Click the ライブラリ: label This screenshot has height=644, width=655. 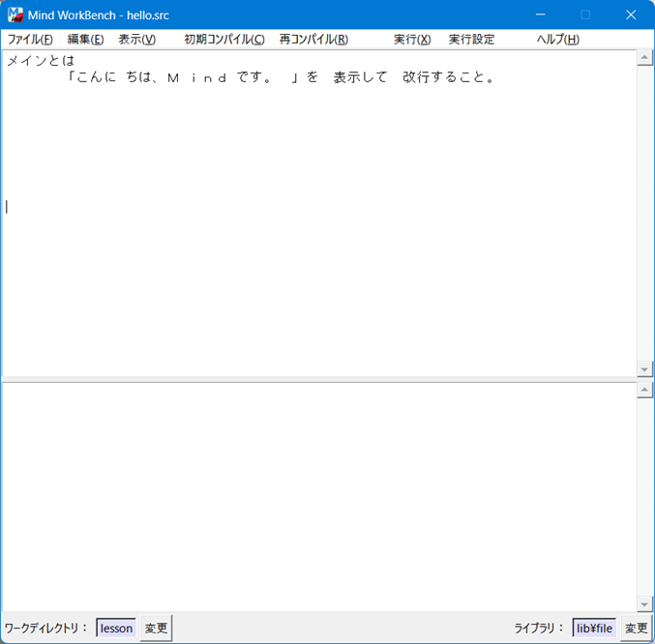[x=539, y=628]
